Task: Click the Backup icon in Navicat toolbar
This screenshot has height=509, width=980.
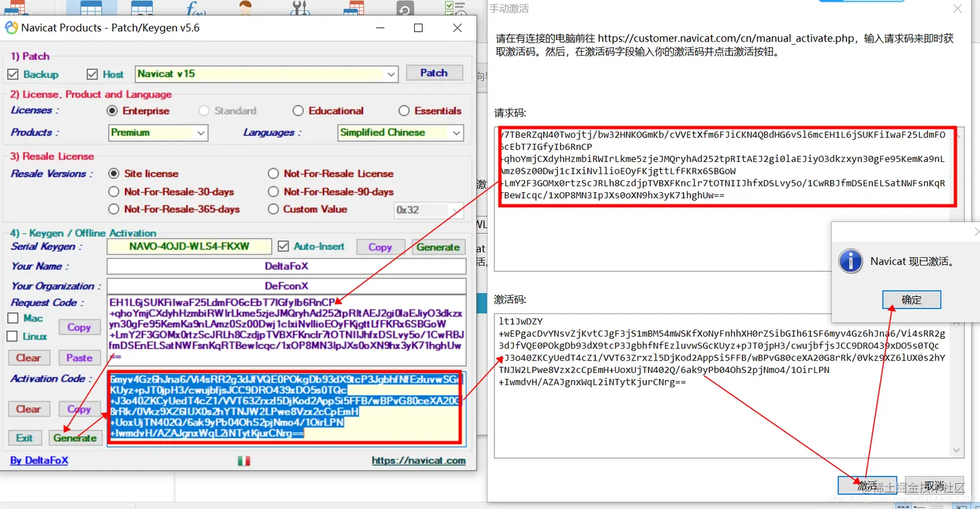Action: (404, 8)
